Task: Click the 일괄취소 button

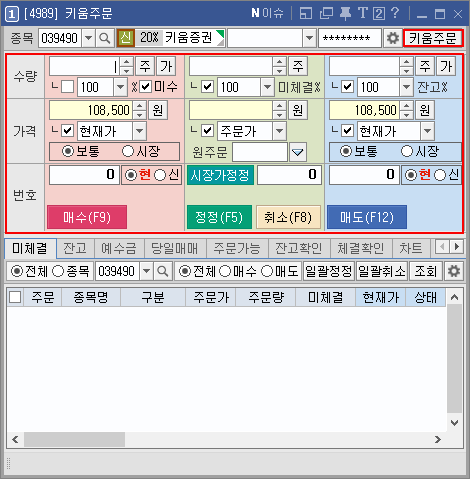Action: (382, 271)
